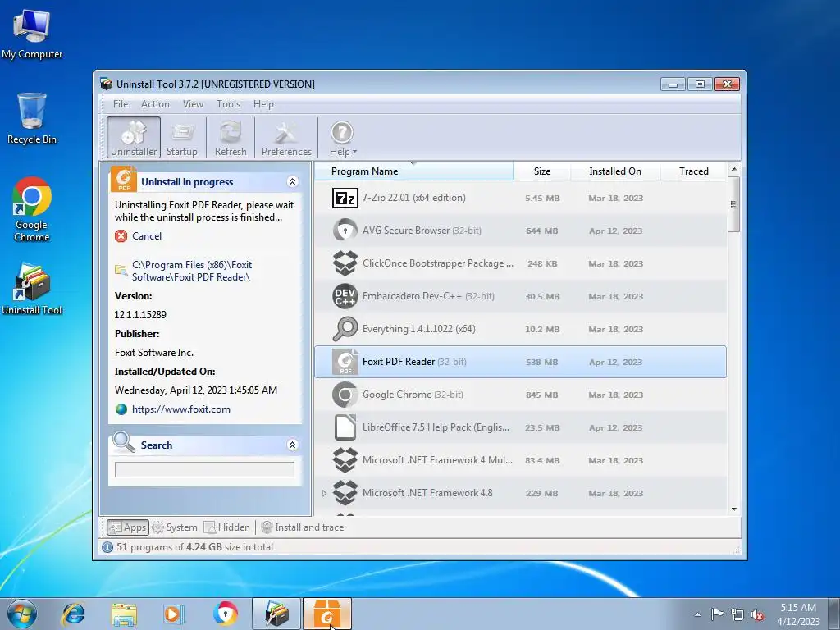
Task: Click the globe icon beside foxit.com link
Action: pos(121,409)
